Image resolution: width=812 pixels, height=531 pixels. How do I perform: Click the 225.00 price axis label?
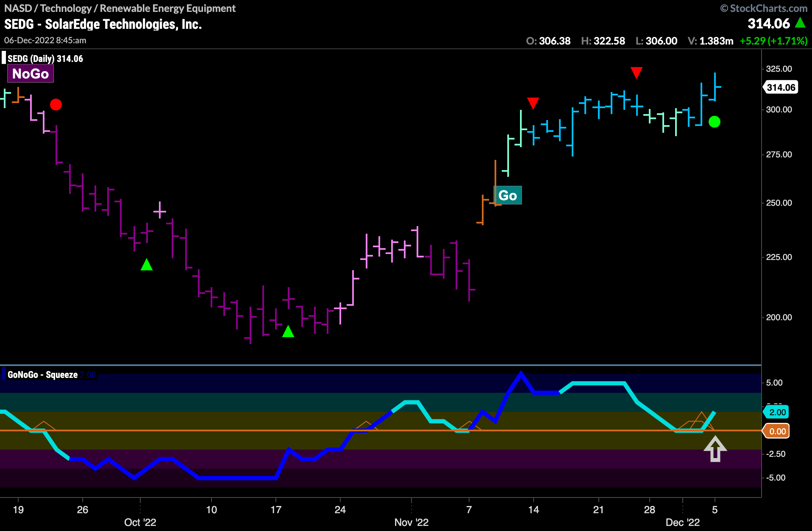[x=779, y=257]
